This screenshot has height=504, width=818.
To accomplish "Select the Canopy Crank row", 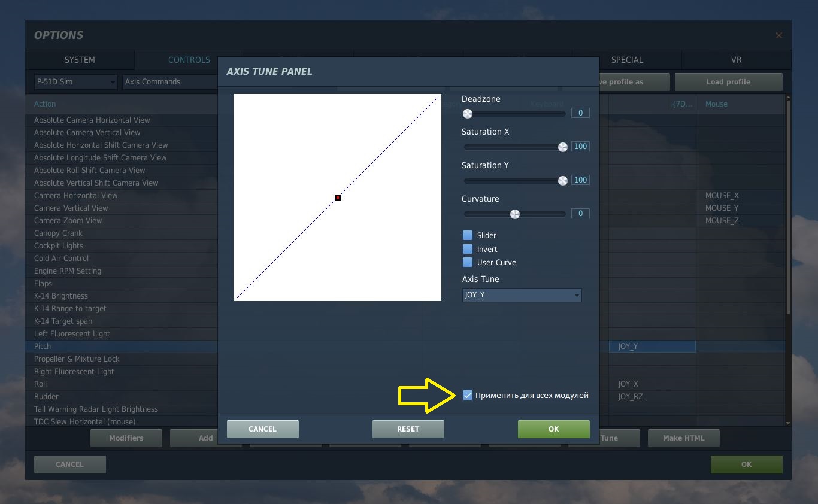I will coord(121,233).
